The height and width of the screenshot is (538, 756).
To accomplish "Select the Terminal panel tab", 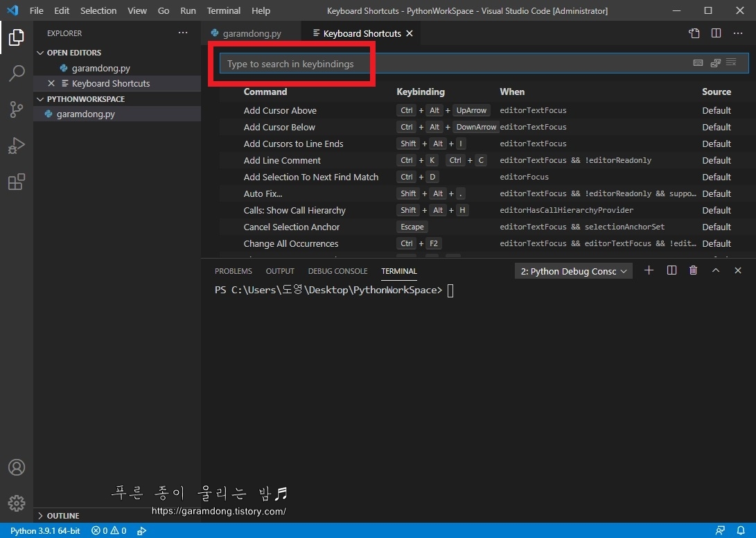I will [398, 271].
